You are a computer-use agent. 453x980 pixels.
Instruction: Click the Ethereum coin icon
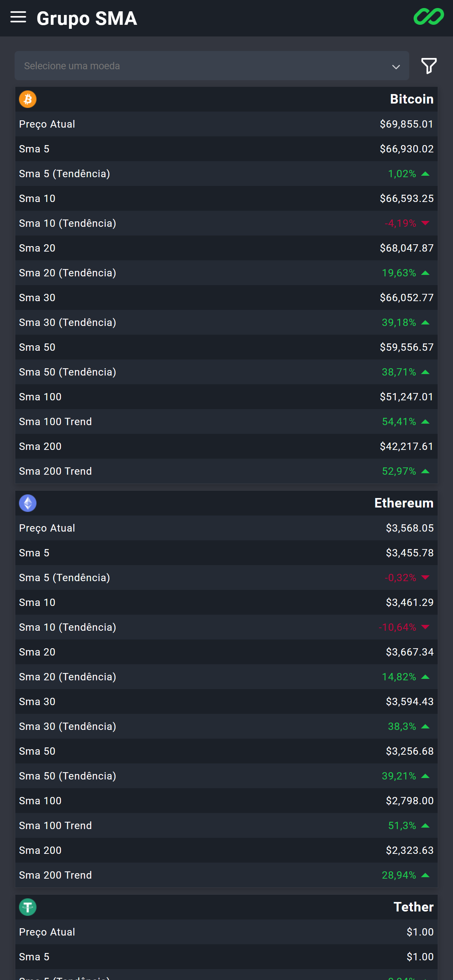pos(28,503)
